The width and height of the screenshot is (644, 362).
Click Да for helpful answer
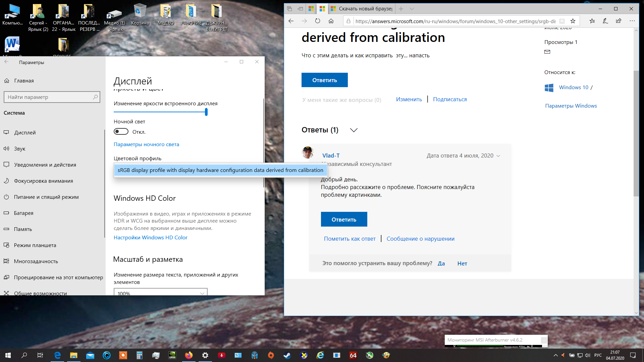[x=441, y=263]
